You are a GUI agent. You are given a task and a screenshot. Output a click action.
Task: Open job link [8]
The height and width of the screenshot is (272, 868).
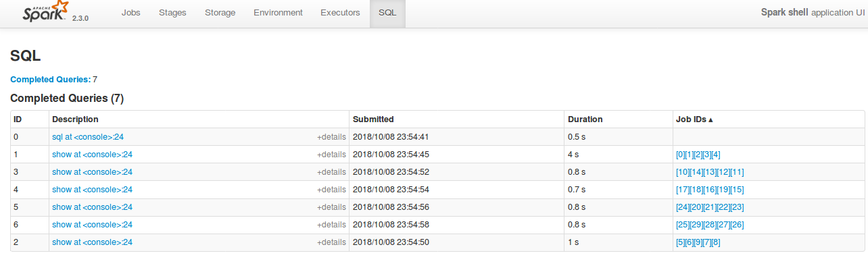point(716,242)
